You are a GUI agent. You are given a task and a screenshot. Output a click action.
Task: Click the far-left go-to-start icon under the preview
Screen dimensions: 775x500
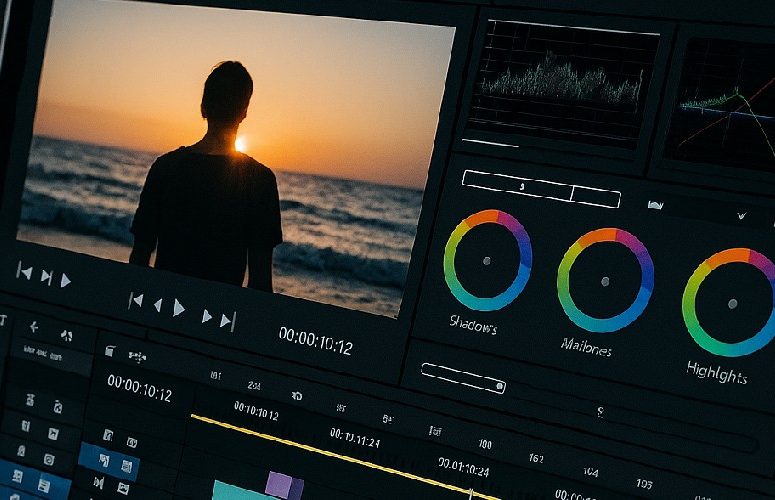tap(24, 272)
